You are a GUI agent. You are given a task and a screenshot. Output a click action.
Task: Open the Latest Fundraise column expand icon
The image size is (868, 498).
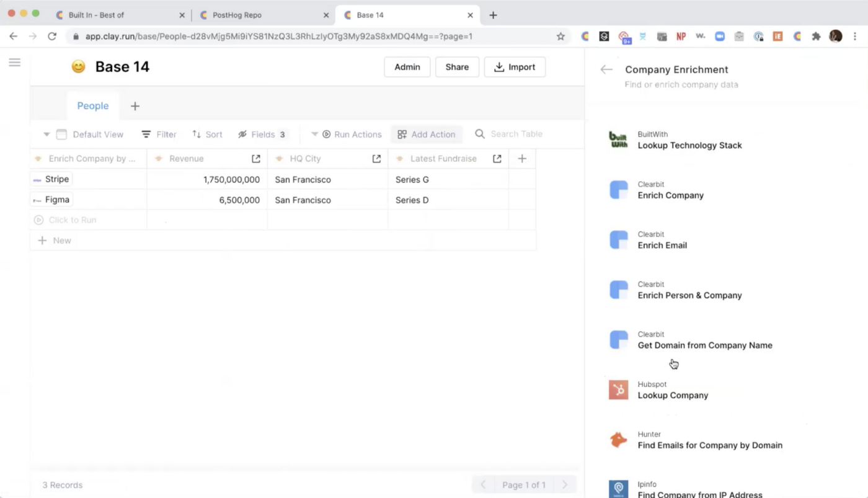pos(497,159)
